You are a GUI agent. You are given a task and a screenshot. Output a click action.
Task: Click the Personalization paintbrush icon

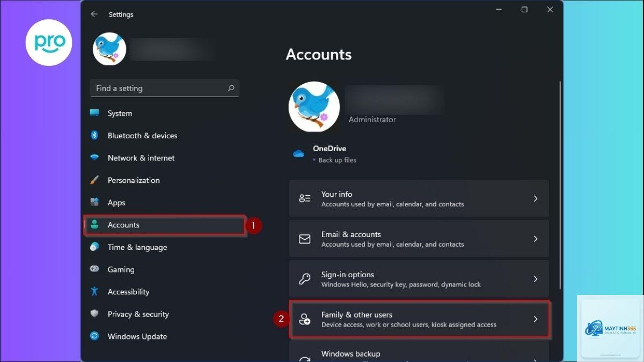tap(94, 180)
